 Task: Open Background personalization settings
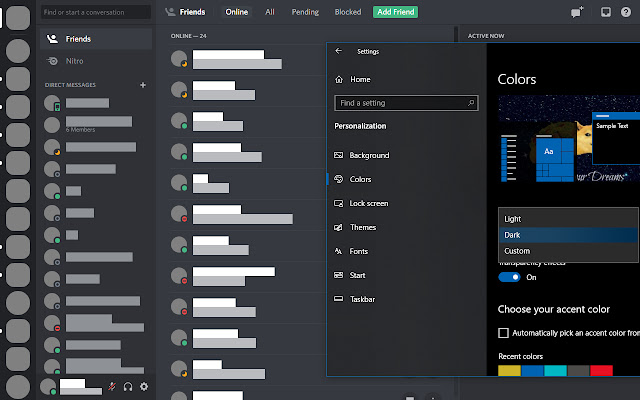pos(362,156)
